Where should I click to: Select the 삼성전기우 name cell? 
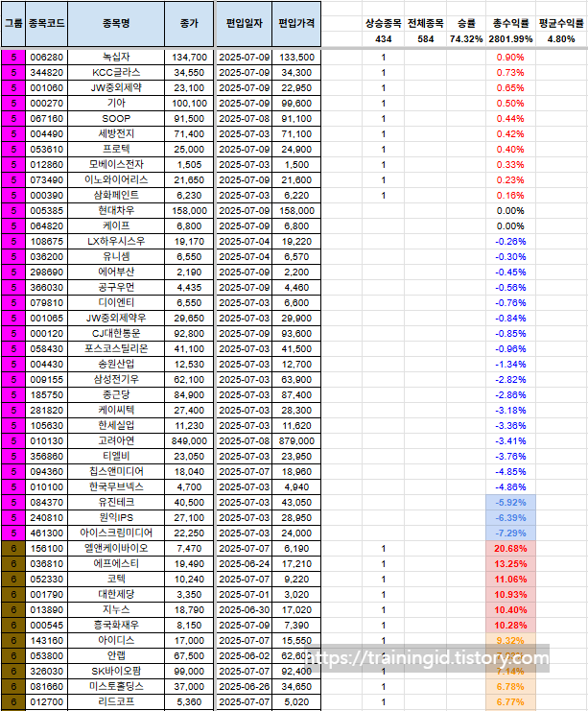(116, 380)
